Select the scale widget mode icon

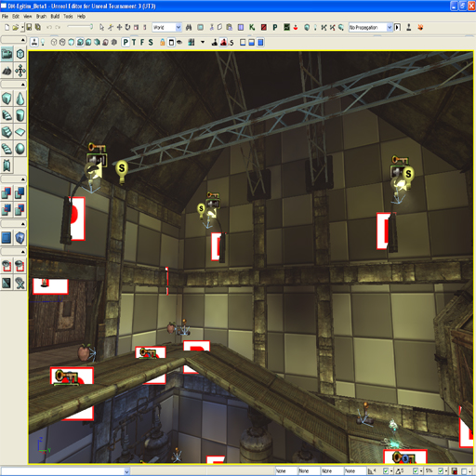[x=136, y=28]
